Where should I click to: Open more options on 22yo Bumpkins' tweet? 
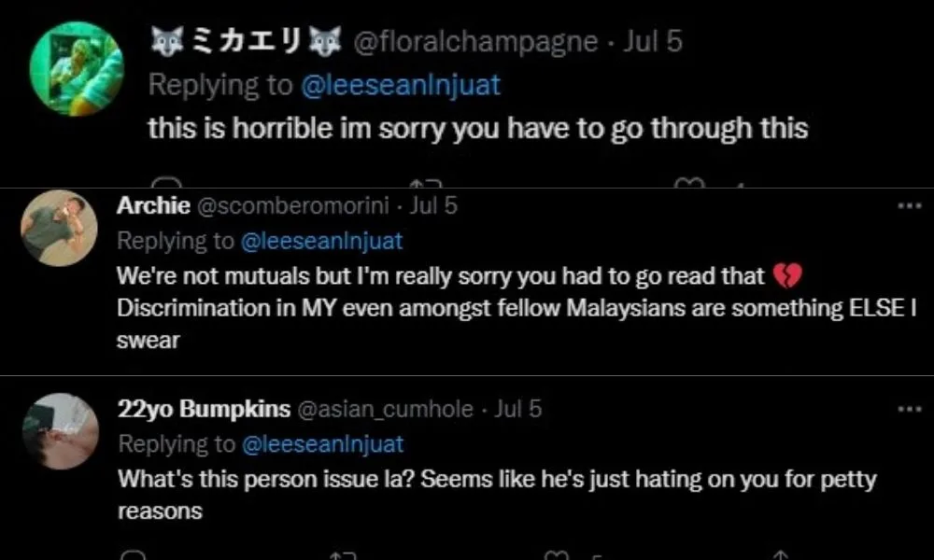(908, 409)
